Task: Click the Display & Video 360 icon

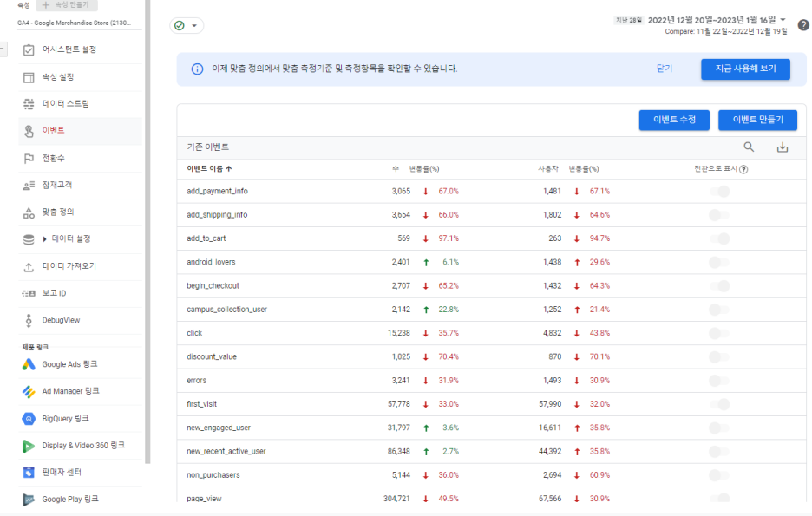Action: 29,446
